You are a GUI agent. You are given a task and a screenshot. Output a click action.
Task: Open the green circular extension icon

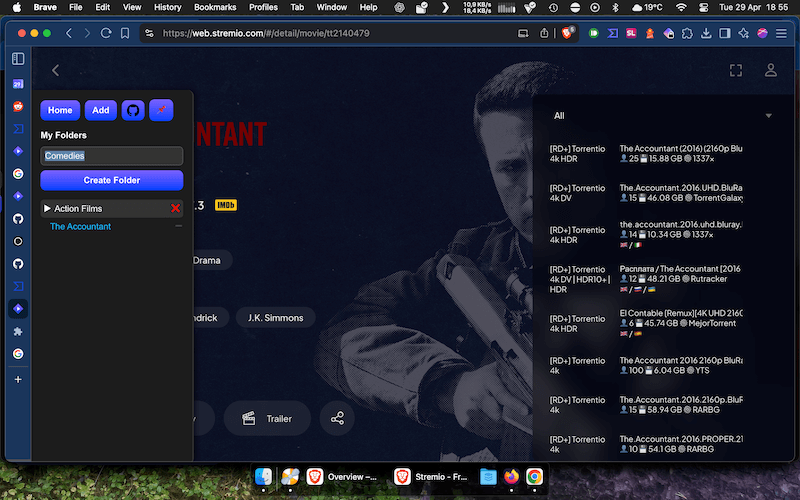coord(593,33)
